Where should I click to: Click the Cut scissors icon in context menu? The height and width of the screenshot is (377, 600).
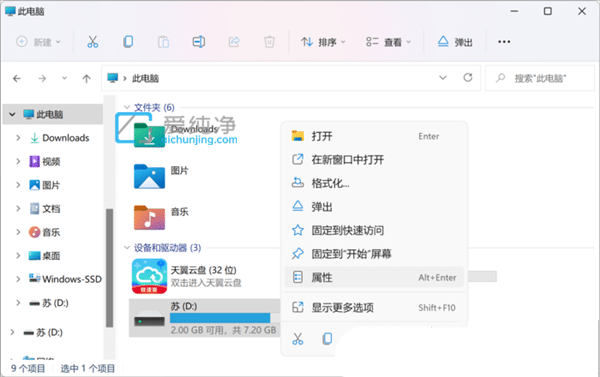[x=298, y=339]
